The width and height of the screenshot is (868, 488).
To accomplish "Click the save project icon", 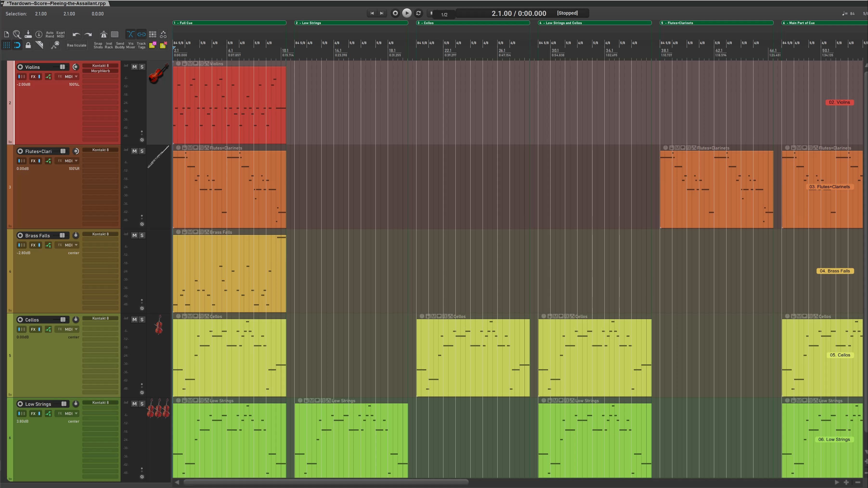I will click(28, 34).
